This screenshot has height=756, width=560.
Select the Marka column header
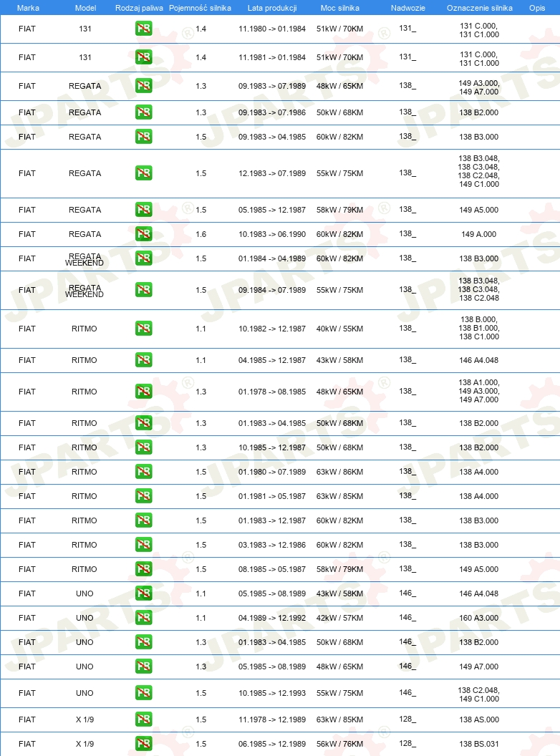click(28, 8)
